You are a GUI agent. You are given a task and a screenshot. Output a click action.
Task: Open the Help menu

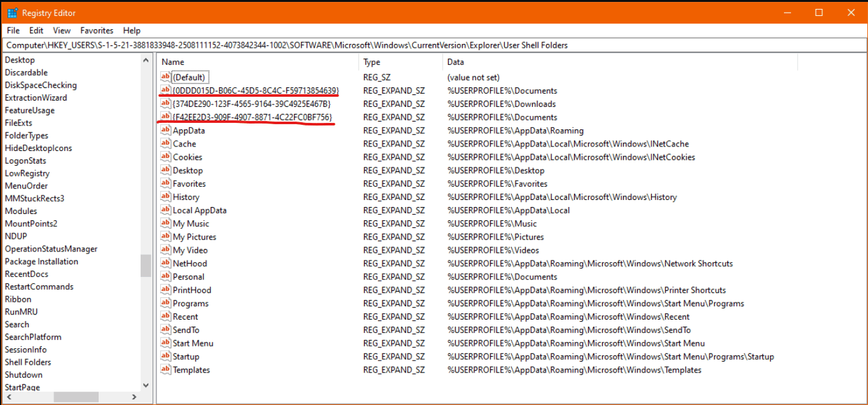click(x=132, y=31)
